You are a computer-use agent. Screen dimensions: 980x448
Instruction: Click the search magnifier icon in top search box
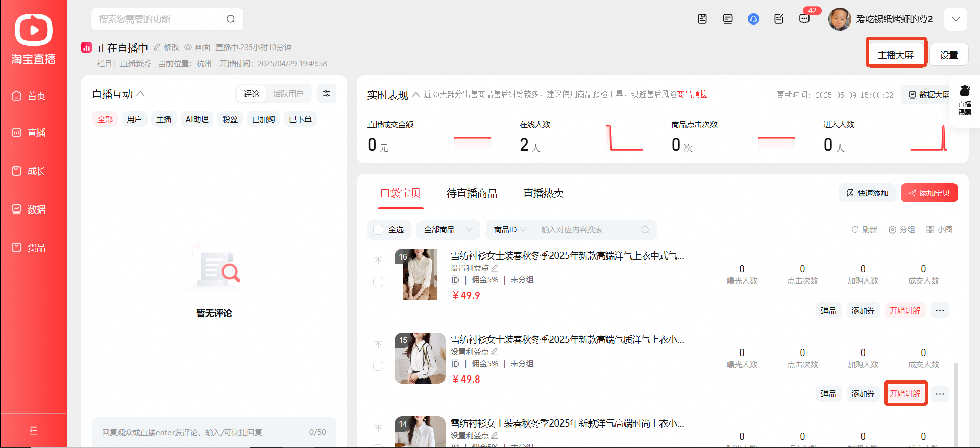coord(231,19)
